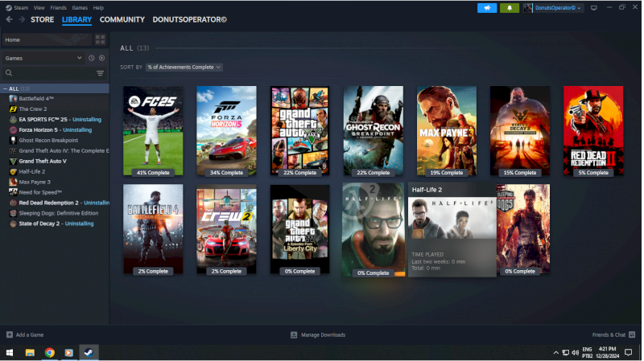Open the volume speaker icon in tray

[x=575, y=352]
